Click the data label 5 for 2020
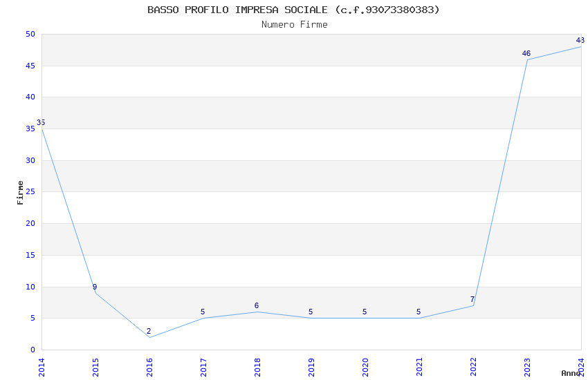 click(x=365, y=312)
